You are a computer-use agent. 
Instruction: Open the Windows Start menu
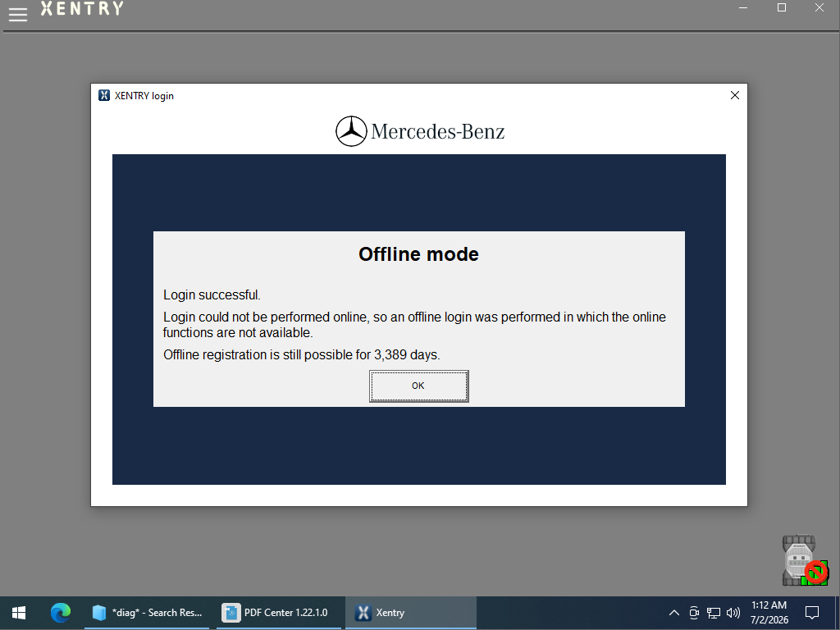click(x=19, y=612)
